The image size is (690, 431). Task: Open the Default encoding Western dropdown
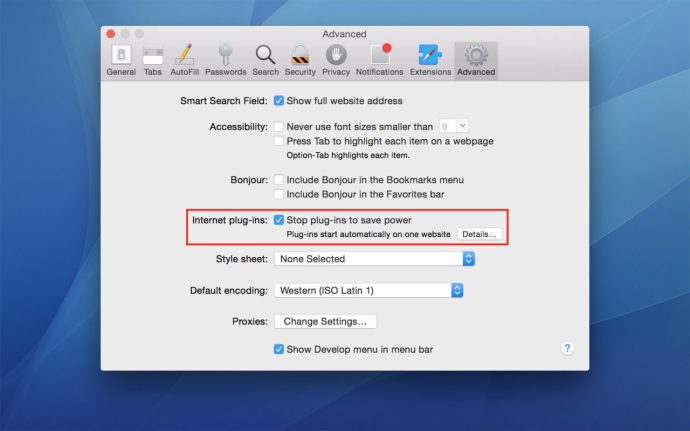click(369, 291)
